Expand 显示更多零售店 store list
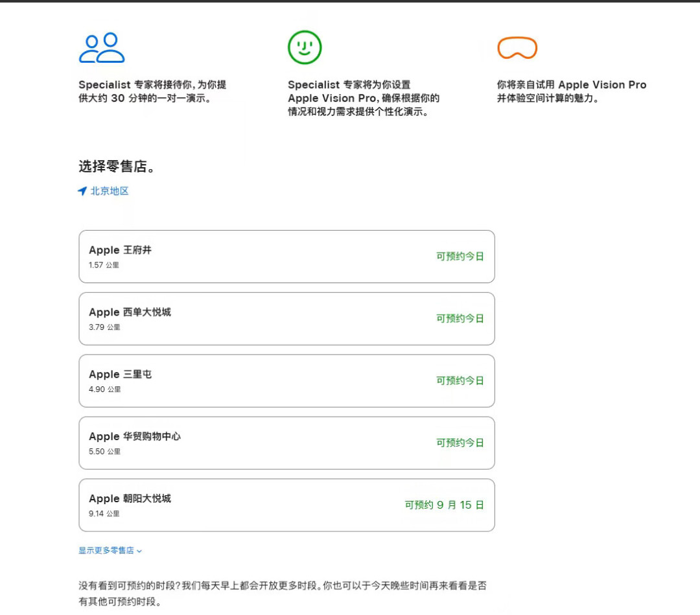This screenshot has width=700, height=615. pyautogui.click(x=110, y=550)
